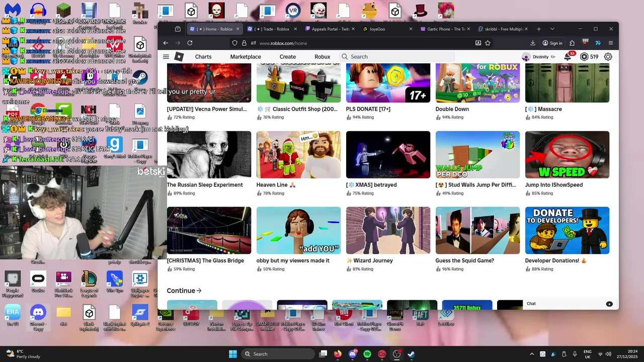Open the Roblox hamburger navigation menu
Image resolution: width=644 pixels, height=362 pixels.
[x=166, y=57]
